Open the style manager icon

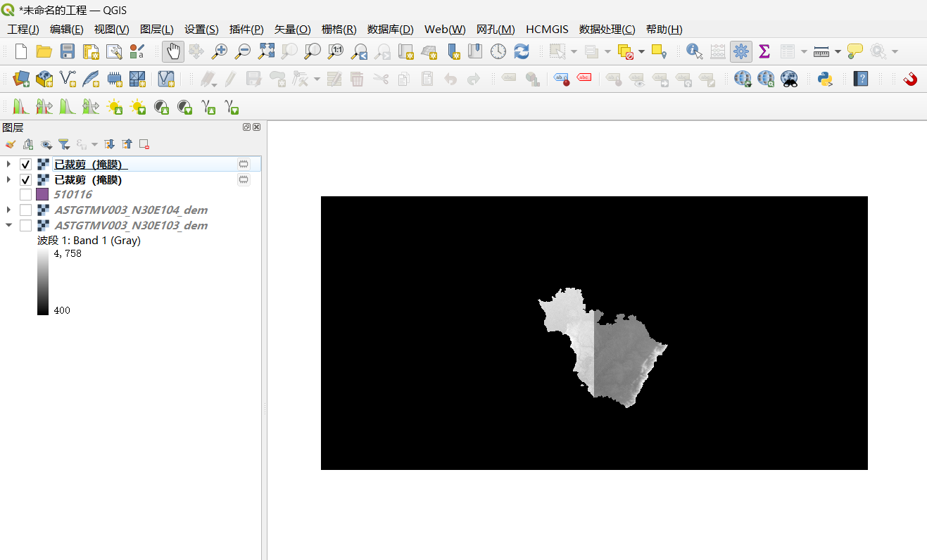click(x=137, y=51)
